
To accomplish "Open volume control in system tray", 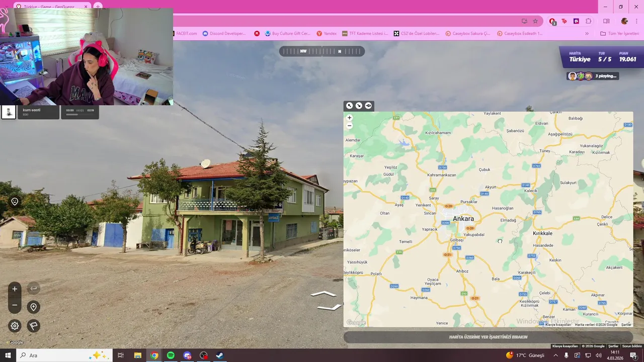I will coord(598,355).
